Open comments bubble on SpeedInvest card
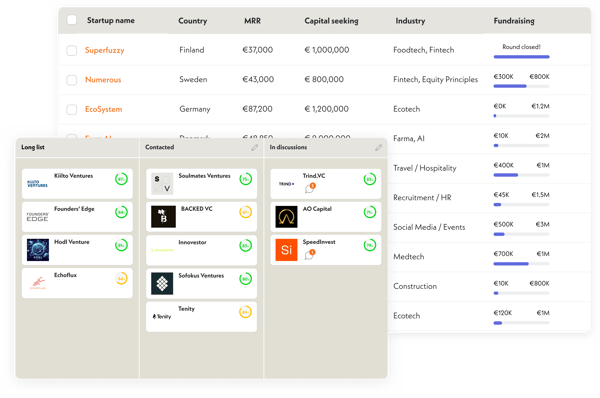 pos(310,254)
